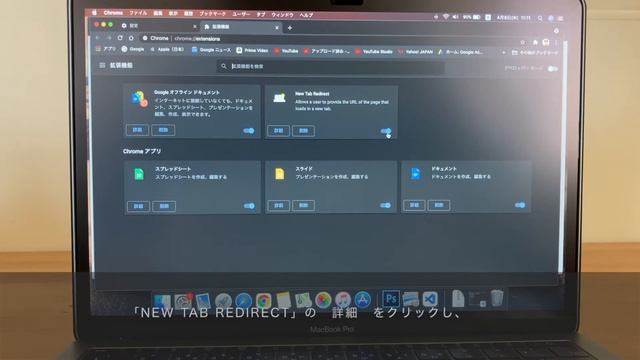640x360 pixels.
Task: Open a new tab with plus button
Action: click(x=290, y=28)
